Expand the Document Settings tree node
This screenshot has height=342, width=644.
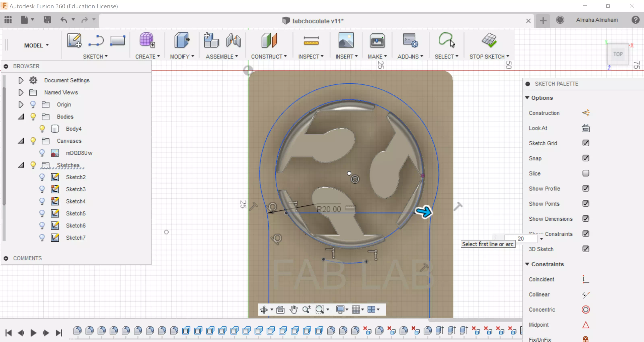pos(21,80)
